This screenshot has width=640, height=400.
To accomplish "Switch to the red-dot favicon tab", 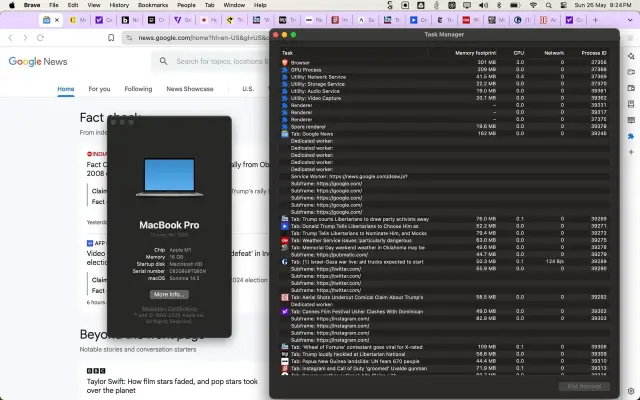I will point(204,20).
